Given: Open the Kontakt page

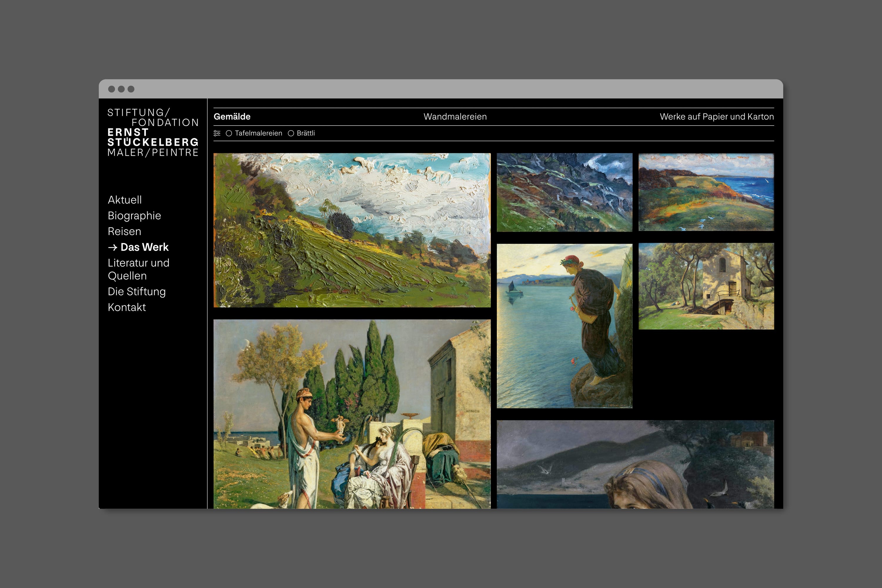Looking at the screenshot, I should (x=127, y=307).
